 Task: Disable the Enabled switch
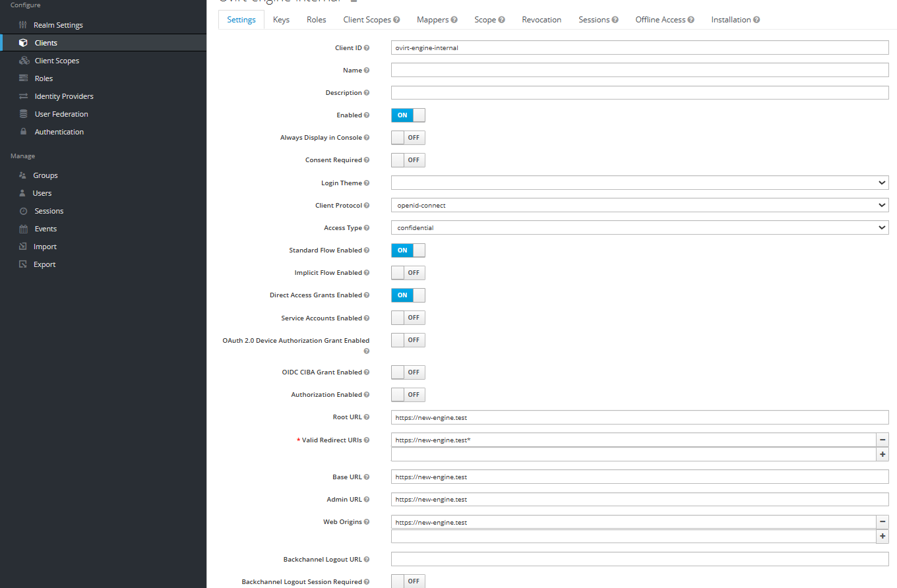pos(408,115)
